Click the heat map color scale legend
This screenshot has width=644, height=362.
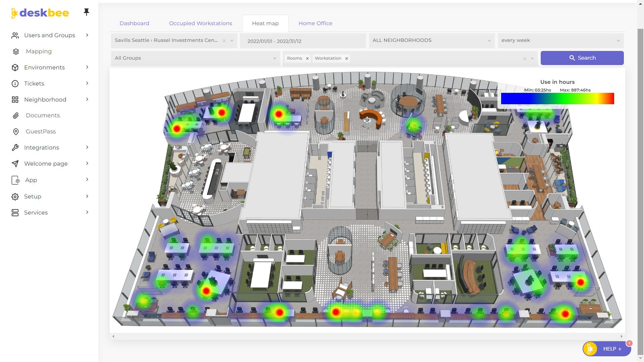click(557, 99)
